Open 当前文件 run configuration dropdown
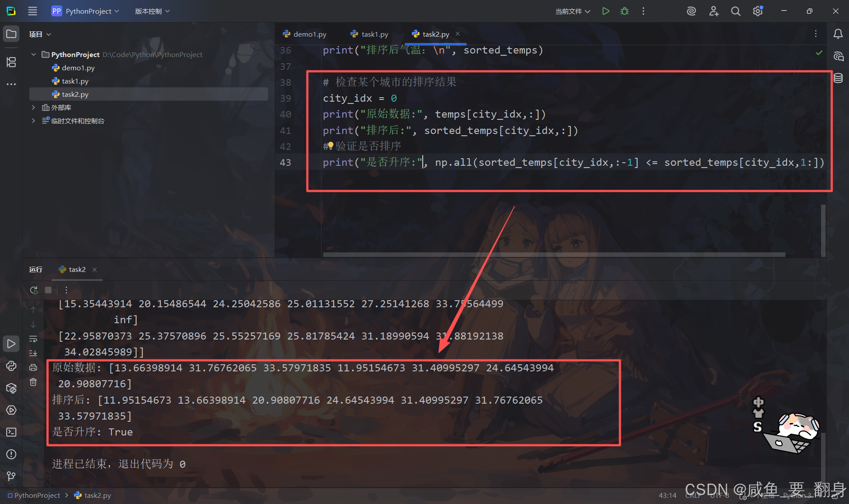 tap(572, 11)
